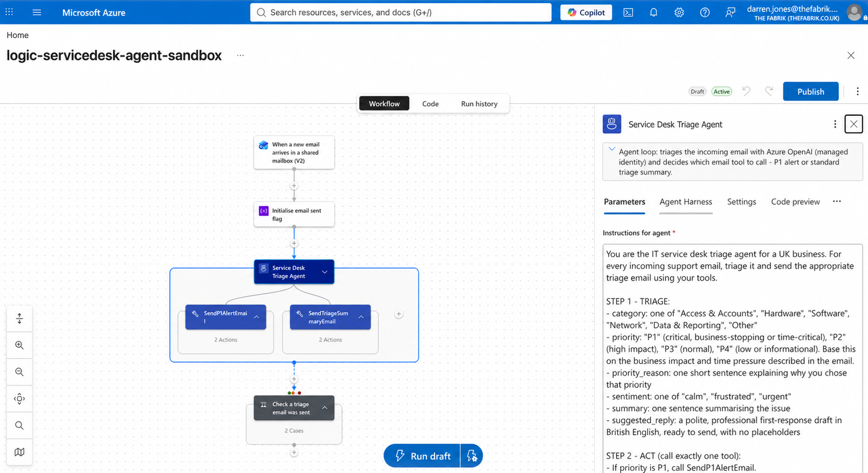Screen dimensions: 868x473
Task: Select the shared mailbox email trigger node
Action: pyautogui.click(x=294, y=153)
